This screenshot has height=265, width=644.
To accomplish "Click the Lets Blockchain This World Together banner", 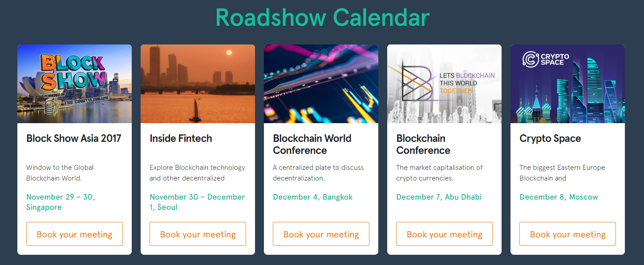I will pos(444,84).
